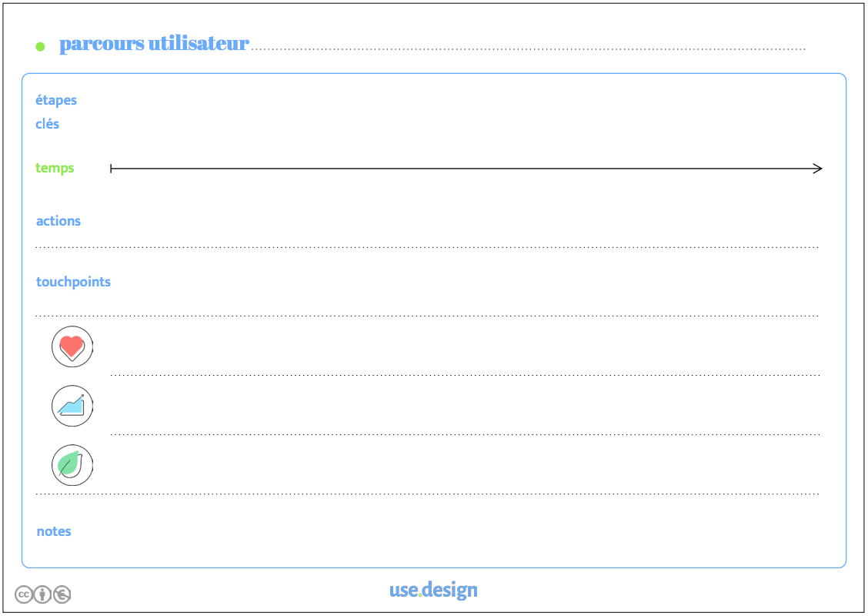The image size is (868, 616).
Task: Click the dotted title line after parcours utilisateur
Action: coord(529,49)
